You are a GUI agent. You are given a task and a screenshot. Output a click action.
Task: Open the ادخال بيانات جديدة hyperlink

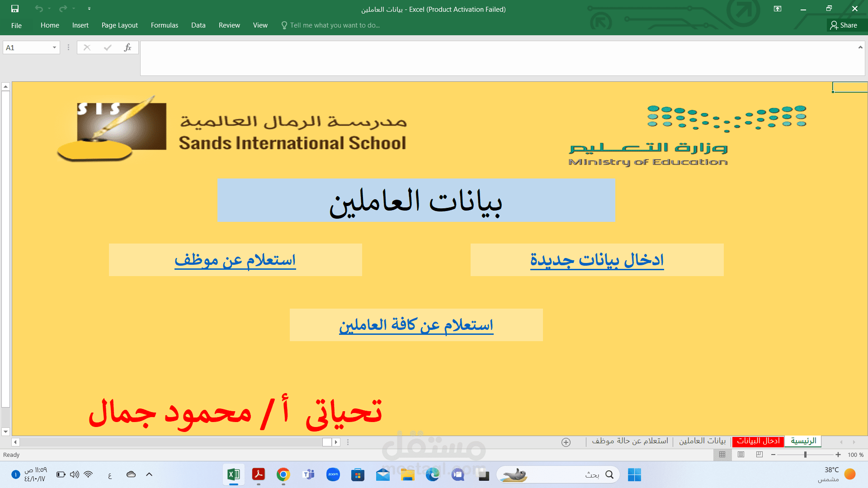tap(597, 260)
